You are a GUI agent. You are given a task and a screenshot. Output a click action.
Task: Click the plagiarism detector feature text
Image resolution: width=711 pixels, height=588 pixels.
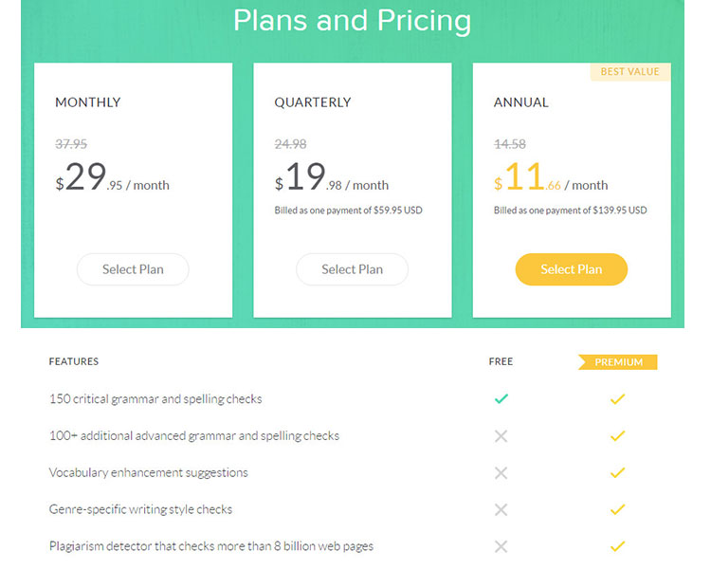click(x=210, y=546)
